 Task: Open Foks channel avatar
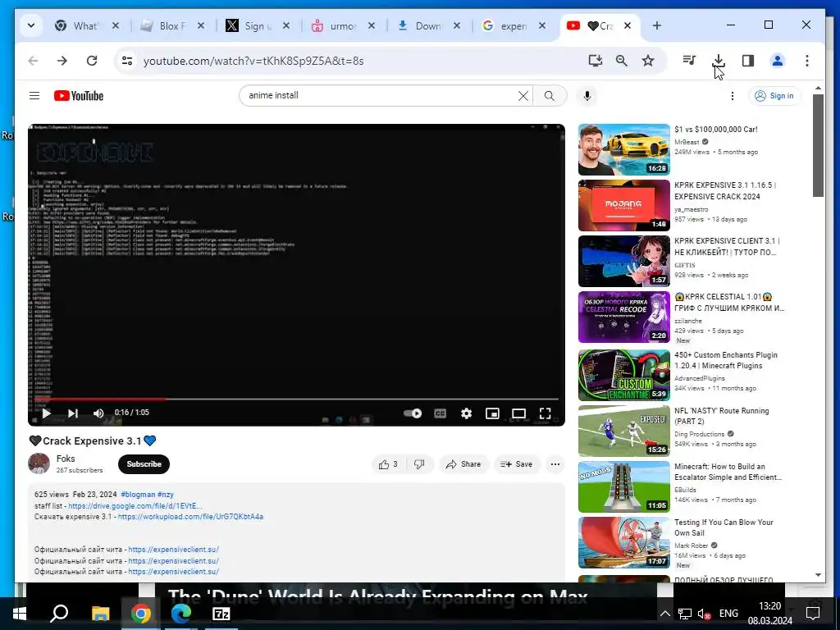[x=39, y=464]
